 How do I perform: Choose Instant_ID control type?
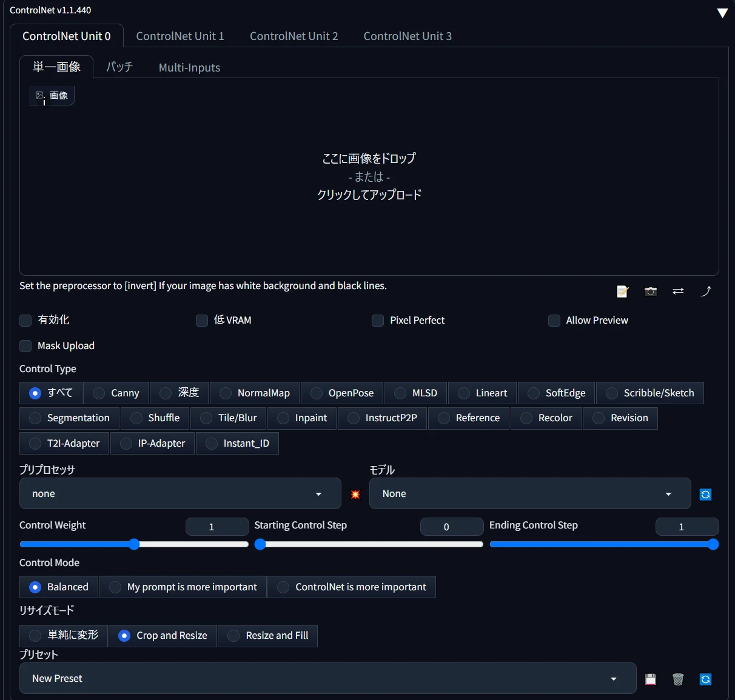[237, 444]
